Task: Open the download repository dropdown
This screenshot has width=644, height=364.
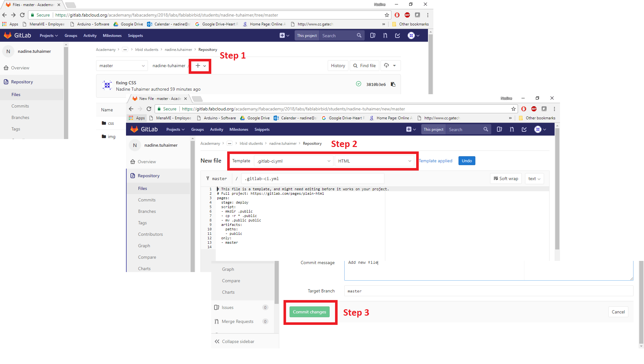Action: click(390, 66)
